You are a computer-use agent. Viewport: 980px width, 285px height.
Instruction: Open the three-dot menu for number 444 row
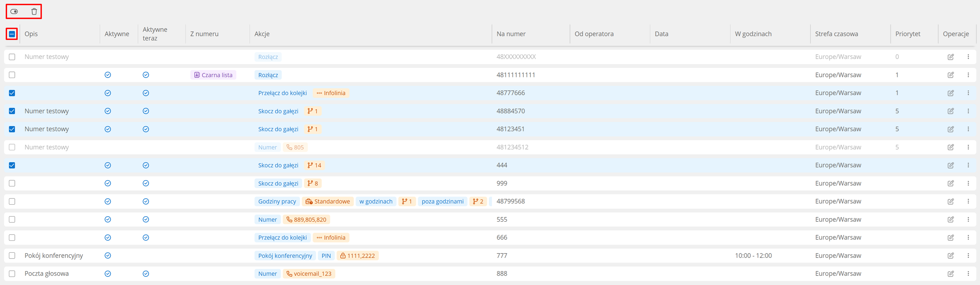tap(968, 165)
